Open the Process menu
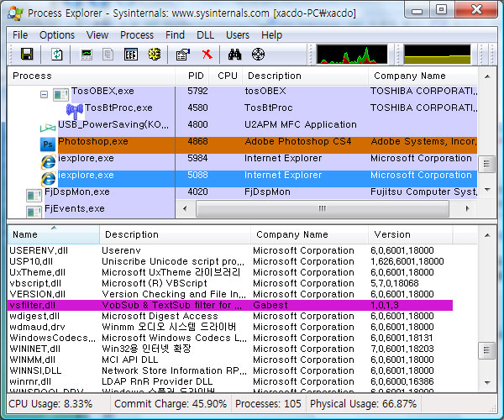This screenshot has height=420, width=504. click(137, 34)
